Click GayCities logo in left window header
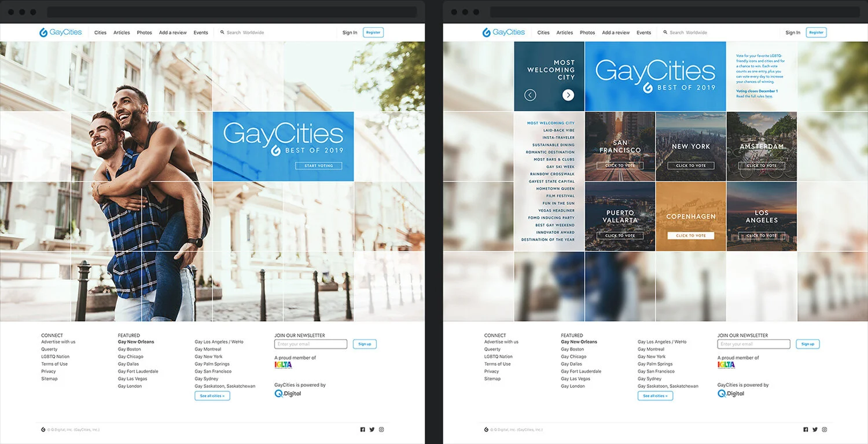Screen dimensions: 868x444 point(60,32)
